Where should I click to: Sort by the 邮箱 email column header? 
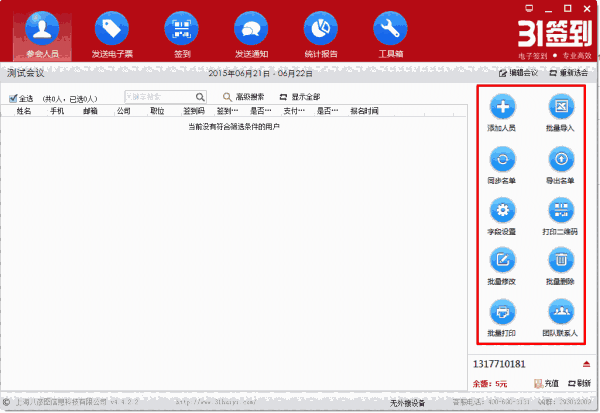(x=90, y=111)
